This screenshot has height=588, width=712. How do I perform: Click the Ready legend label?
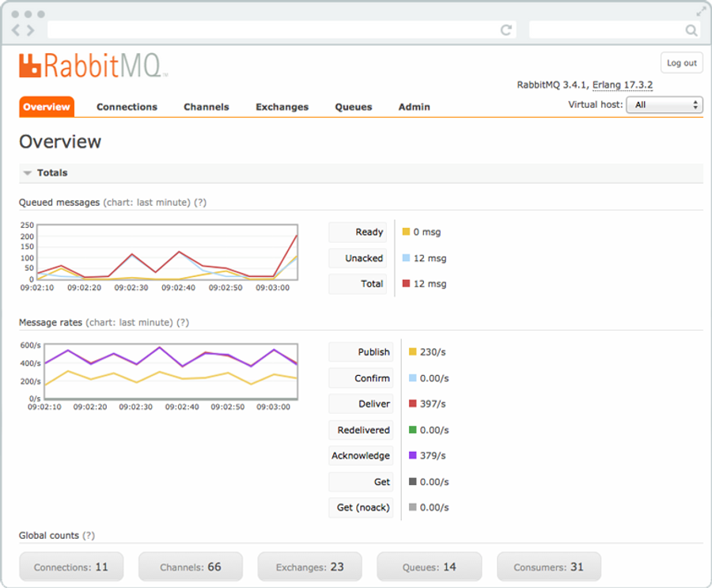pyautogui.click(x=358, y=232)
